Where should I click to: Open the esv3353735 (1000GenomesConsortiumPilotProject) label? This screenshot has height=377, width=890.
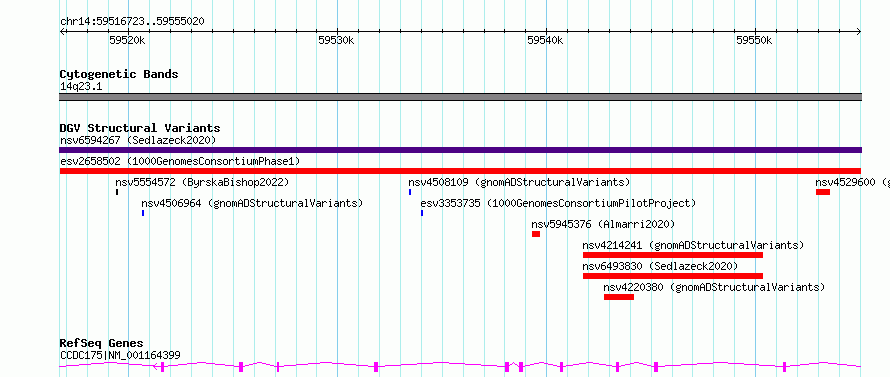coord(558,203)
